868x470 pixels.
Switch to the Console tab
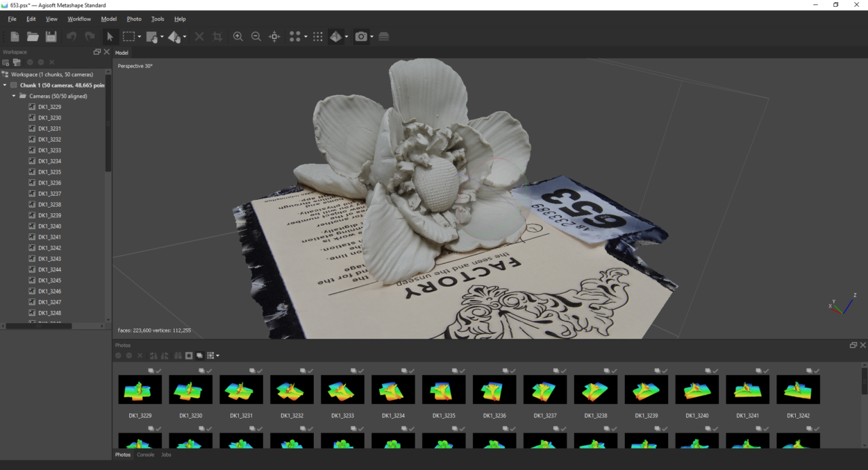pyautogui.click(x=144, y=455)
